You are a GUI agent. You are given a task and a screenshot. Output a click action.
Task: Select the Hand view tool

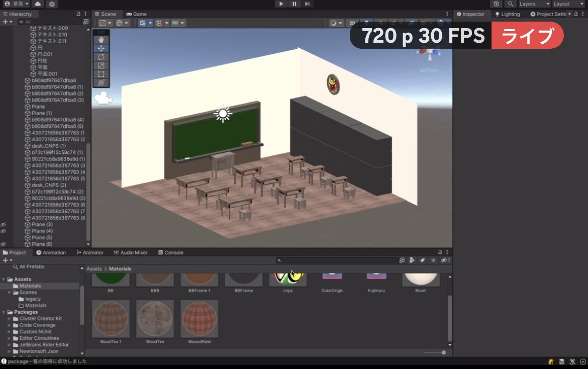point(101,40)
